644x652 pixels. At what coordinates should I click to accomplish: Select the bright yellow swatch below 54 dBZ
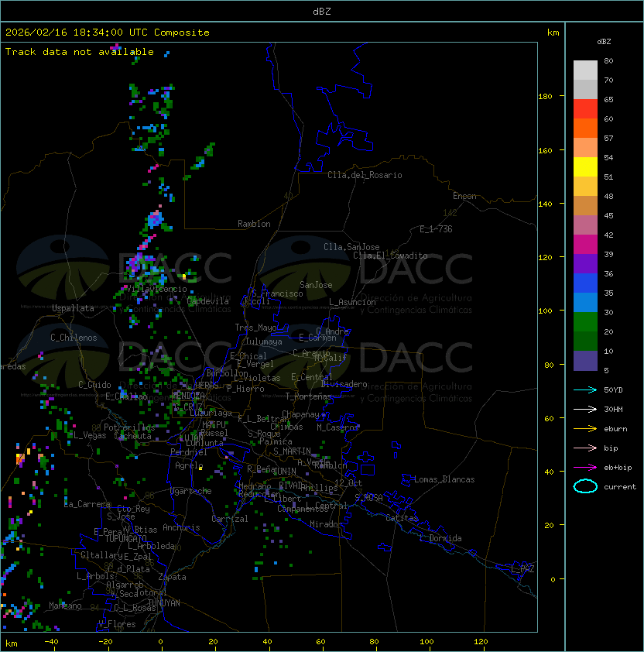pyautogui.click(x=585, y=167)
